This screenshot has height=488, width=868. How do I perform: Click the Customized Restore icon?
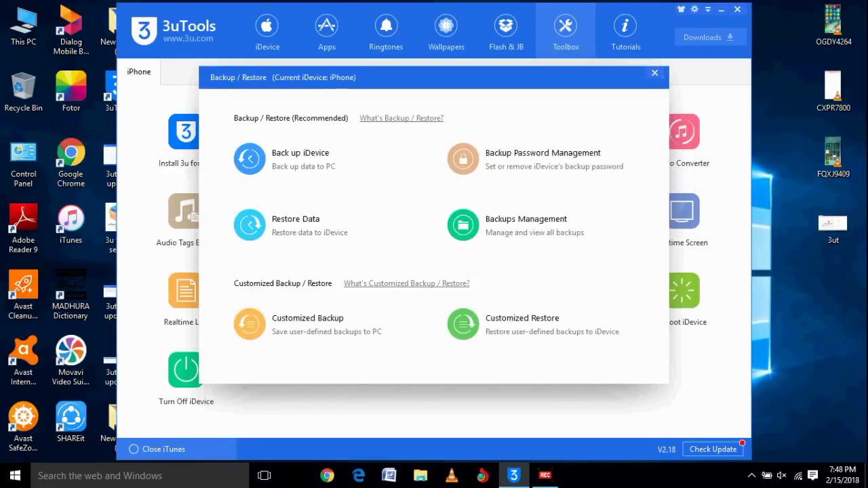click(x=463, y=324)
